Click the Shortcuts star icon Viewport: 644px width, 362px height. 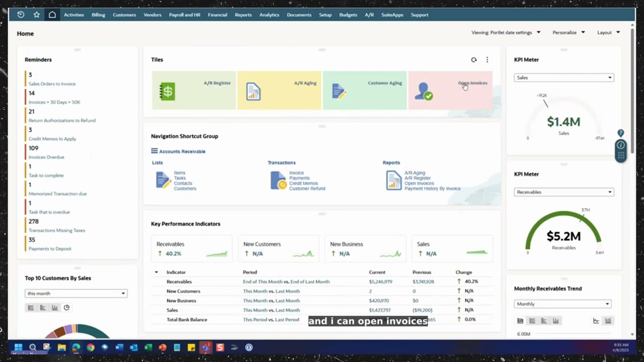tap(36, 15)
